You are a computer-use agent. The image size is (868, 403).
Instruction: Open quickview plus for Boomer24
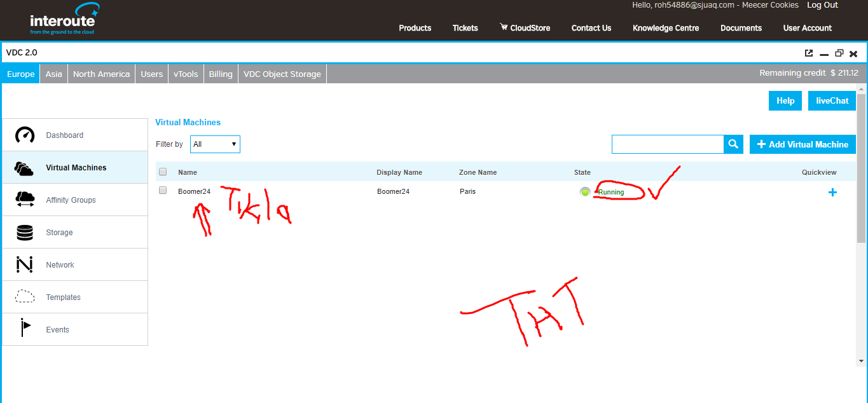[832, 192]
